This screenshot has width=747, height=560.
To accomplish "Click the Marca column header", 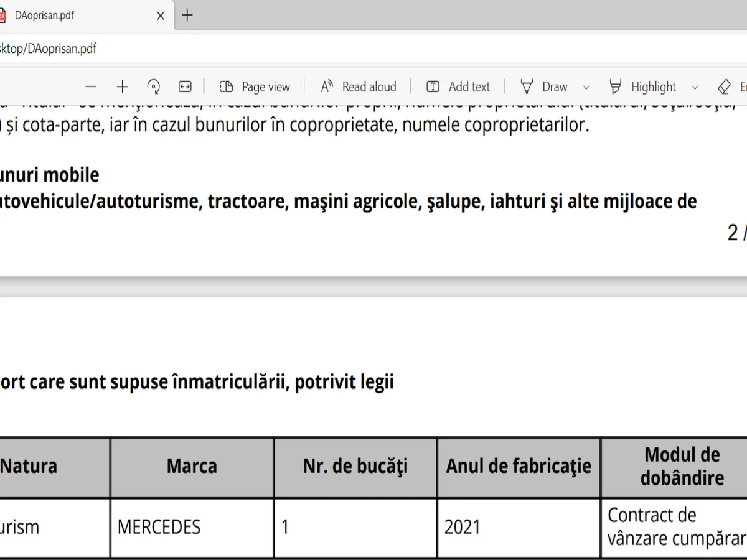I will point(192,467).
